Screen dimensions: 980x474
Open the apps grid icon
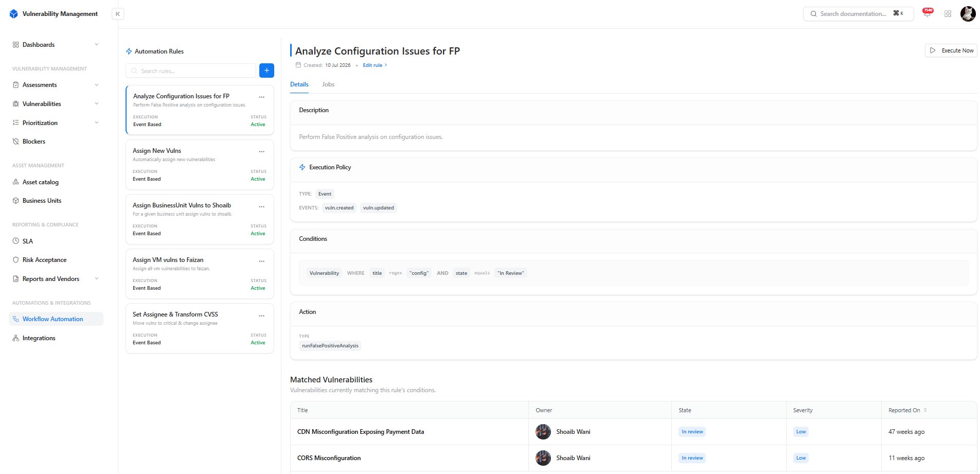pyautogui.click(x=948, y=14)
